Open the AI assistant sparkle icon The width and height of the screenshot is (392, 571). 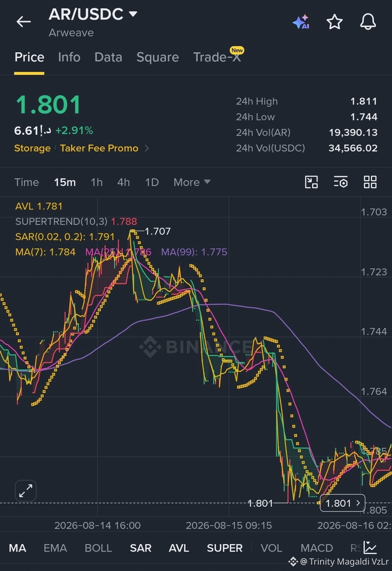coord(301,22)
